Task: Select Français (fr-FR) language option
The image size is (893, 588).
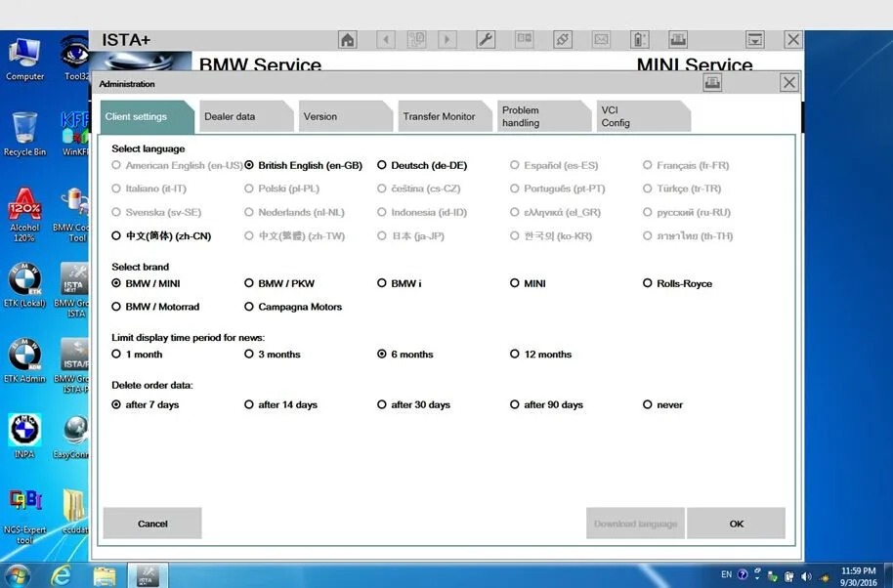Action: [686, 165]
